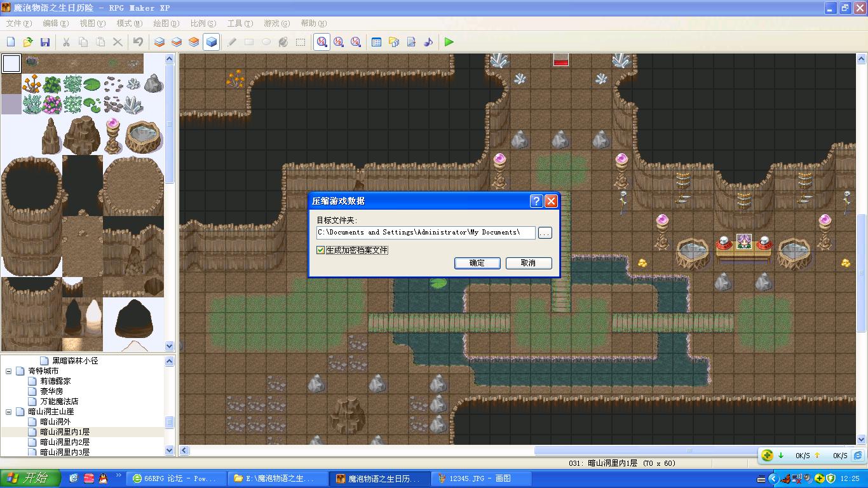The height and width of the screenshot is (488, 868).
Task: Switch to 12345.JPG - 画图 taskbar window
Action: (x=480, y=478)
